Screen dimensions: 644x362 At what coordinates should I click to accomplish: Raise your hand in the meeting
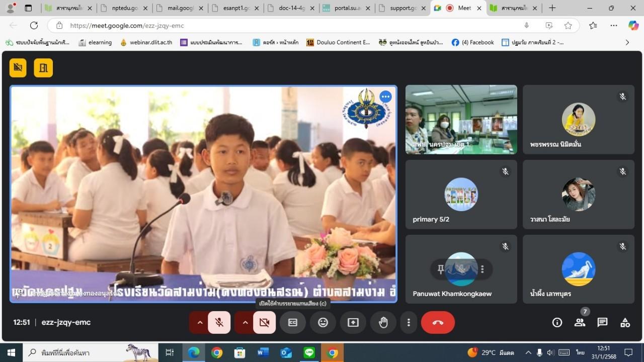(383, 322)
